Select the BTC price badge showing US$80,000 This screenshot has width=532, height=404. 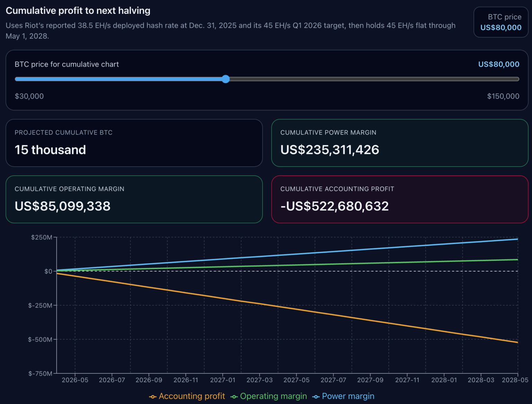[501, 22]
